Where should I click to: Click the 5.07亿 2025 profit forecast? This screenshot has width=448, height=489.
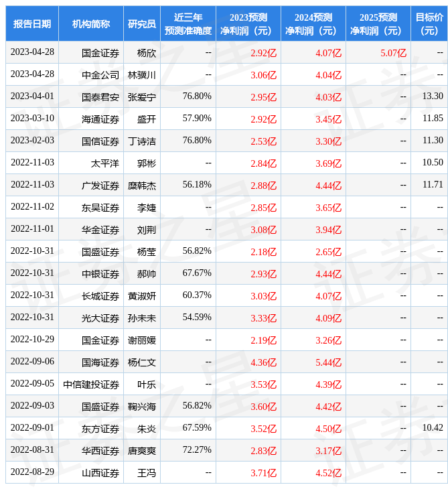tap(393, 53)
